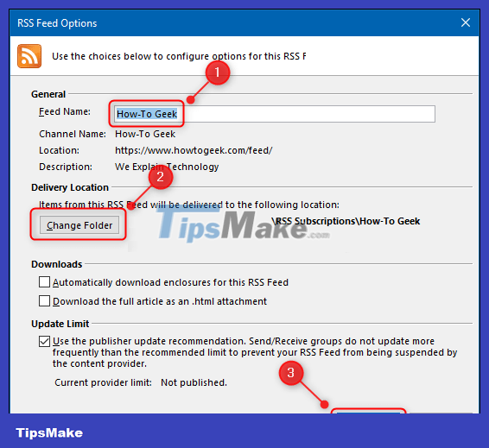Enable automatically download enclosures for this RSS Feed
Viewport: 489px width, 448px height.
(x=44, y=281)
